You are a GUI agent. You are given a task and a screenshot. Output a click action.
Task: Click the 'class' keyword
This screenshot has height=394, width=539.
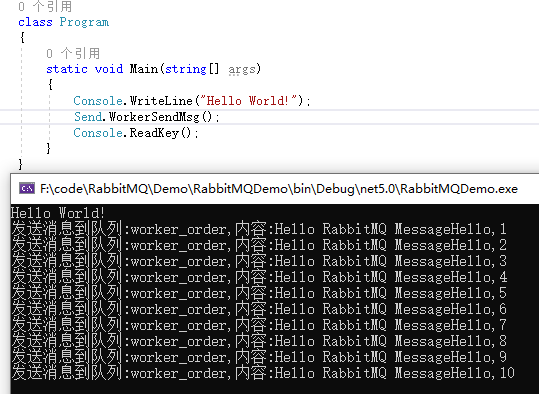[35, 22]
